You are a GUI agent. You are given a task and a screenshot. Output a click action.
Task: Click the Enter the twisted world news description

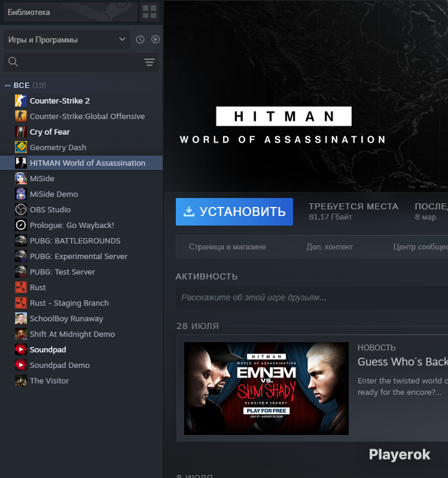[403, 386]
